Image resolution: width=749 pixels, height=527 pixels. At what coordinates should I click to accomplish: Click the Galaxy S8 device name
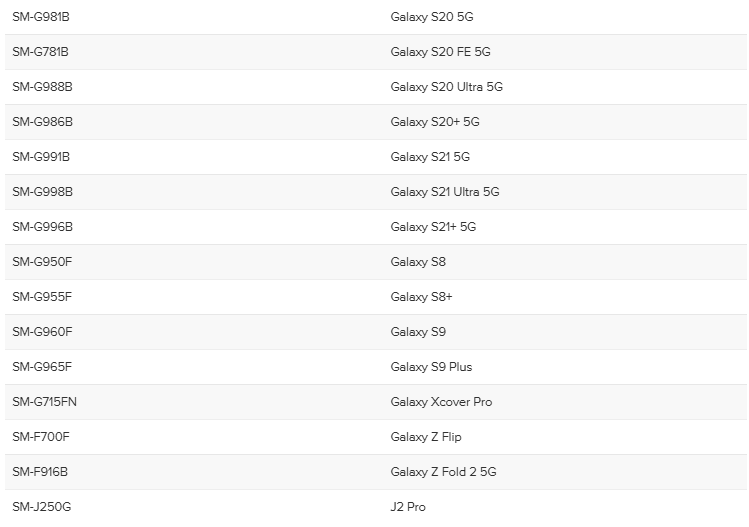(x=418, y=262)
